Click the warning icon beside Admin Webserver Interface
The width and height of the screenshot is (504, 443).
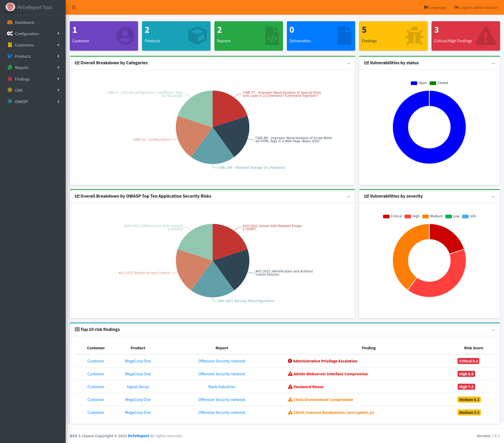pyautogui.click(x=290, y=374)
